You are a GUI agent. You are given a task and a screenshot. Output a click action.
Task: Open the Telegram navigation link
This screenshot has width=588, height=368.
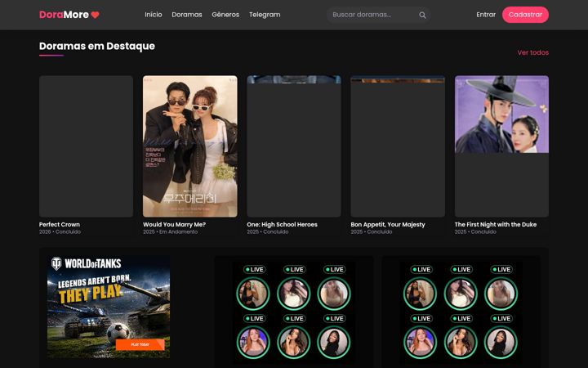265,15
